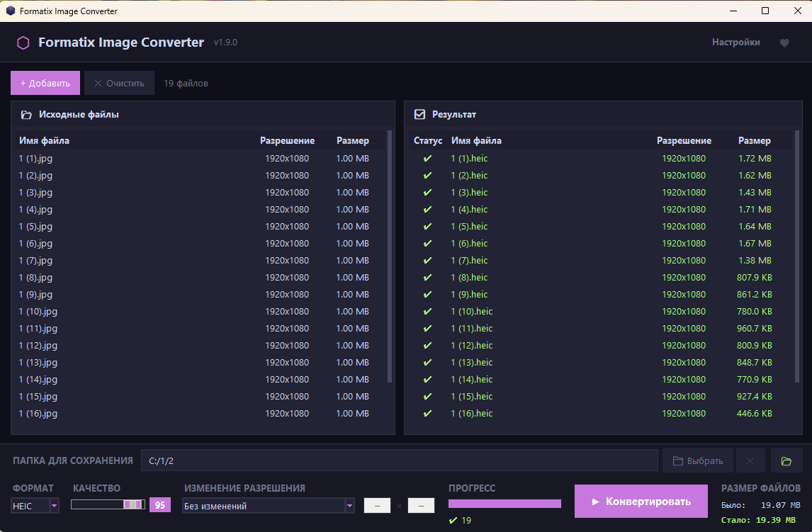Click the Было: 19.07 MB size value

(761, 505)
